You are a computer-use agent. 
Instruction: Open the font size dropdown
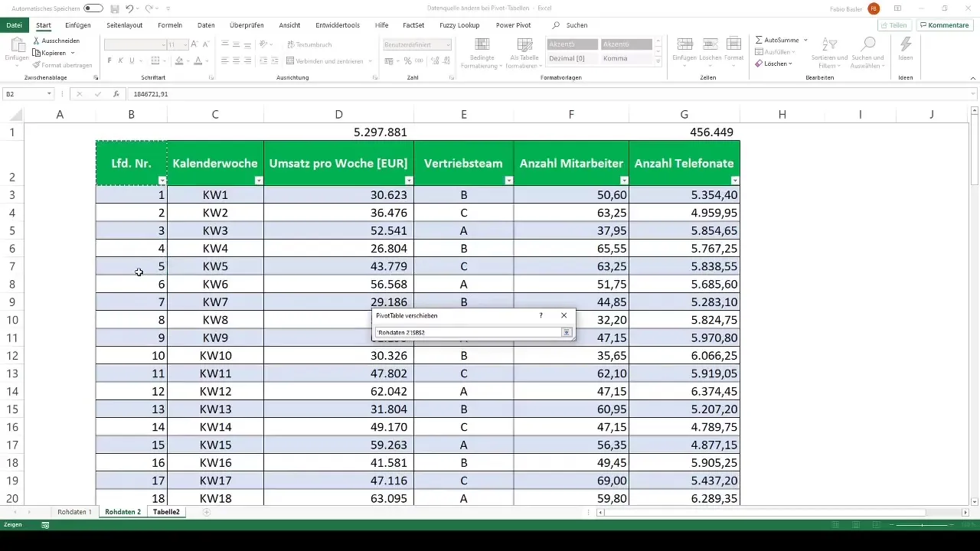tap(185, 45)
